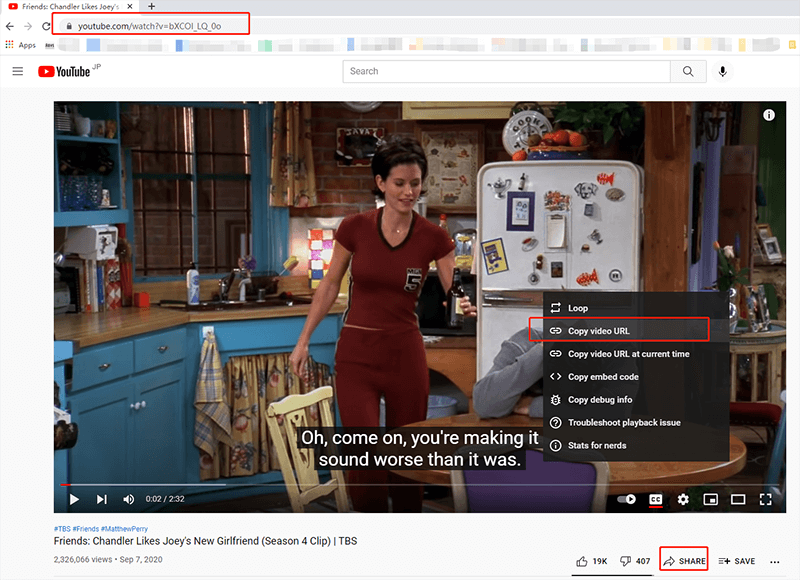Open the SAVE to playlist menu

(x=736, y=561)
